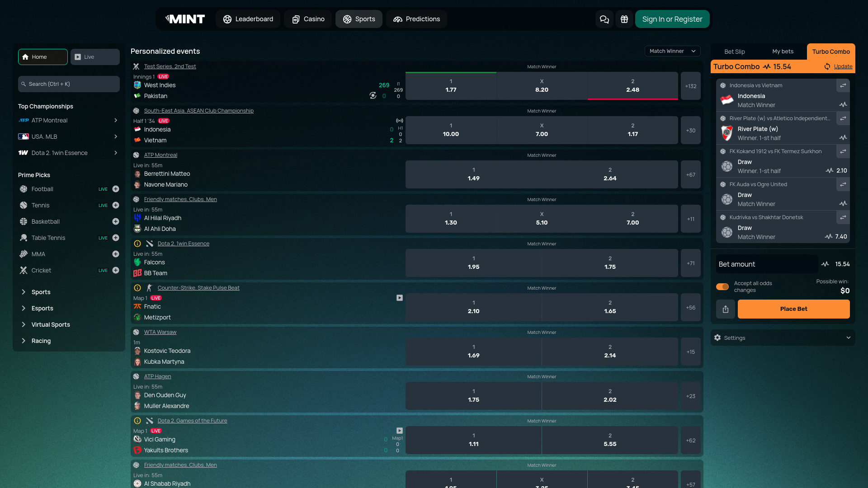868x488 pixels.
Task: Open the Test Series. 2nd Test link
Action: point(170,66)
